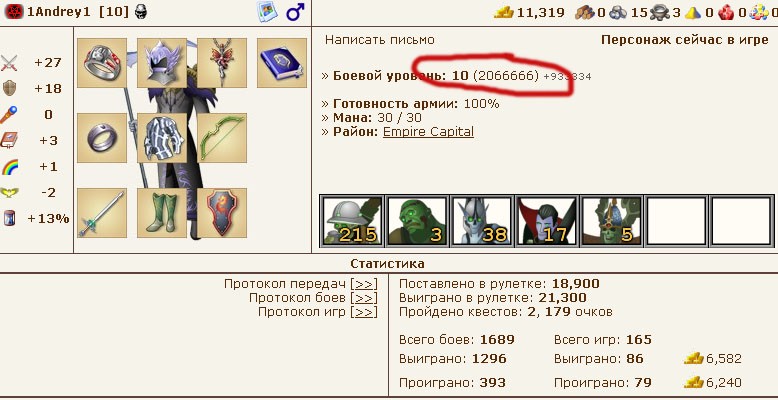This screenshot has height=400, width=778.
Task: Expand Протокол передач [>>] link
Action: point(364,284)
